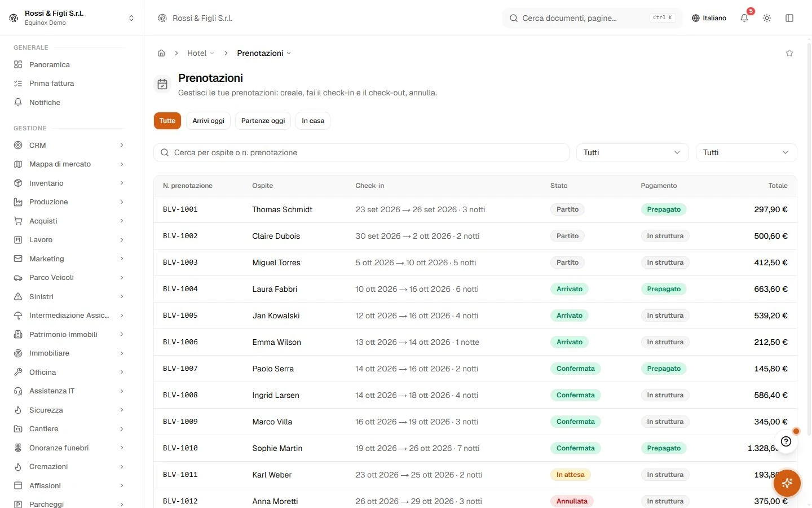
Task: Select the Tutte filter tab
Action: click(167, 121)
